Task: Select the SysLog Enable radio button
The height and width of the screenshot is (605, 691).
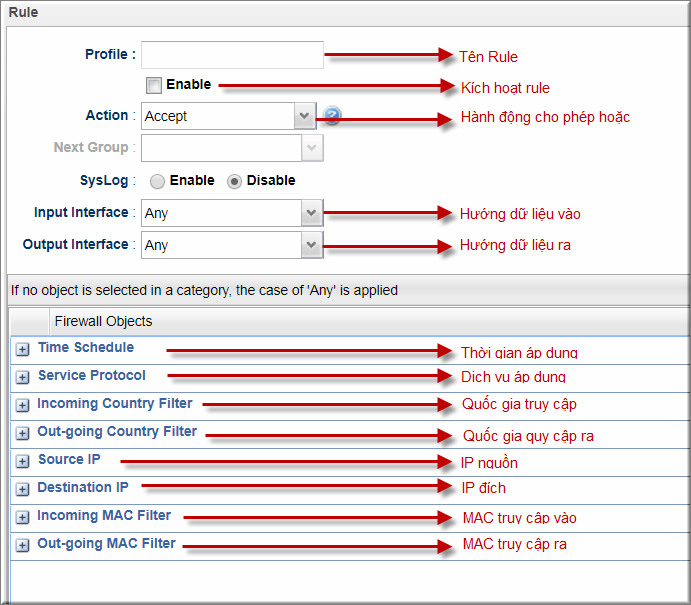Action: [157, 181]
